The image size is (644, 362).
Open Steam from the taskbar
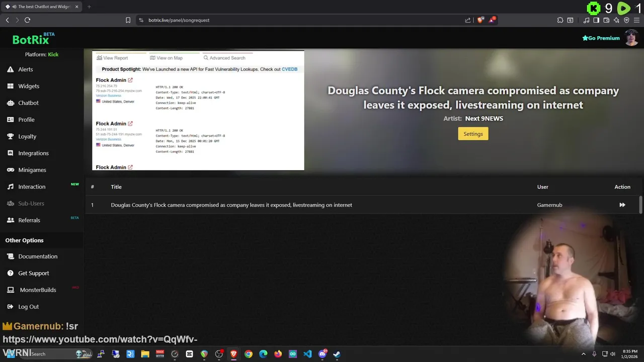coord(337,354)
